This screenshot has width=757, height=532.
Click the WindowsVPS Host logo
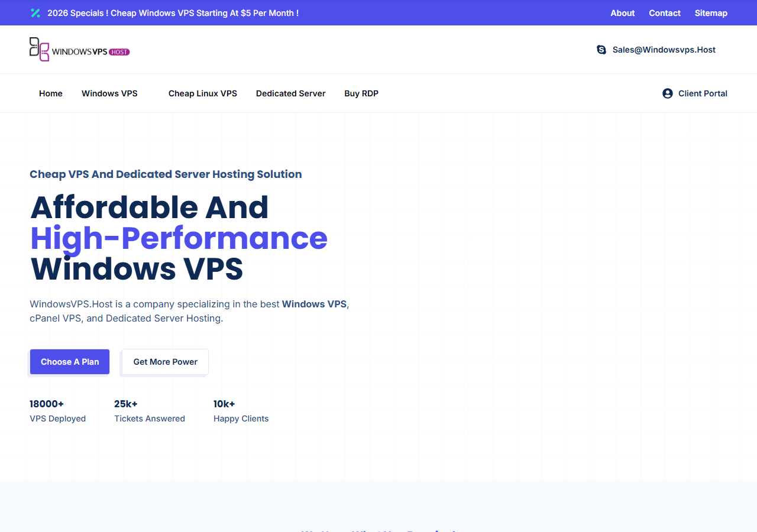pyautogui.click(x=80, y=50)
